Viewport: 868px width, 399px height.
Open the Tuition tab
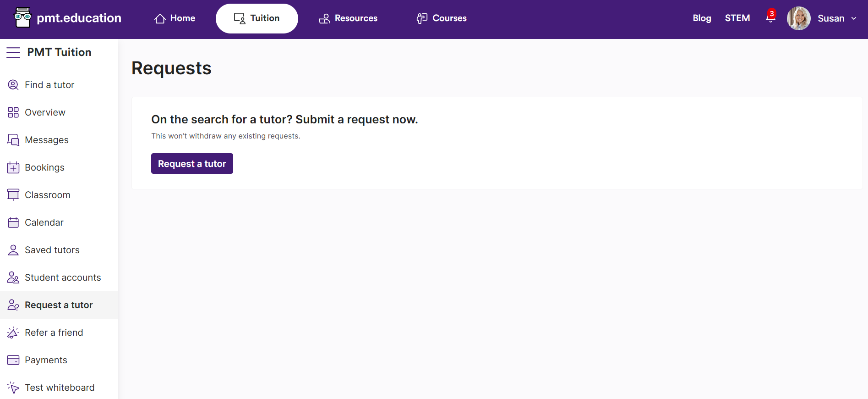pos(257,18)
